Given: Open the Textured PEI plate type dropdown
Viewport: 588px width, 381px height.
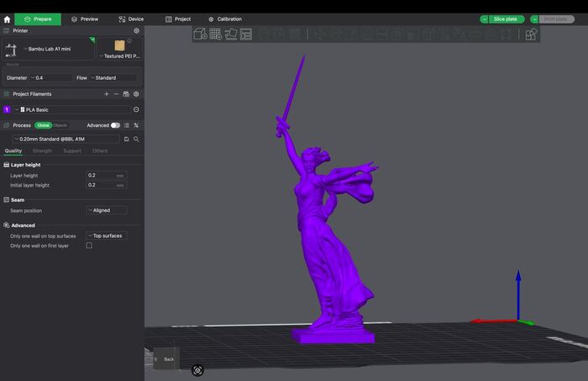Looking at the screenshot, I should point(120,56).
